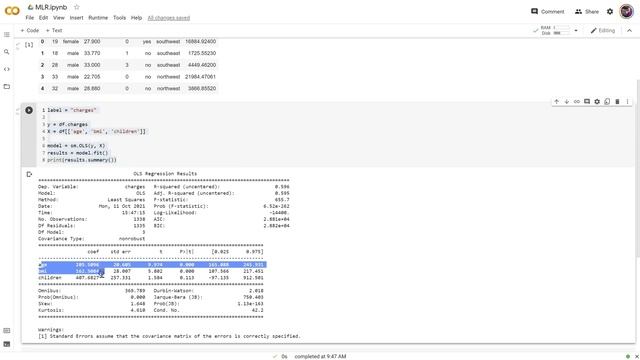Delete the cell with trash icon
This screenshot has width=640, height=360.
click(617, 102)
